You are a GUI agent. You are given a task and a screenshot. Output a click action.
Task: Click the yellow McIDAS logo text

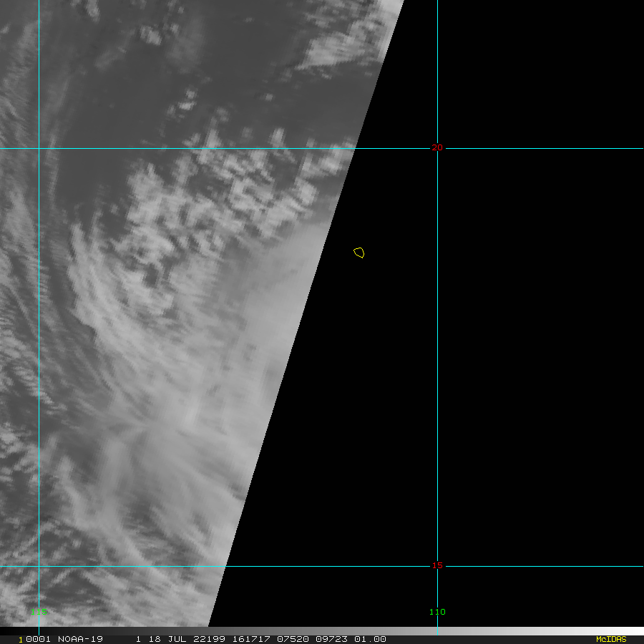(x=610, y=639)
